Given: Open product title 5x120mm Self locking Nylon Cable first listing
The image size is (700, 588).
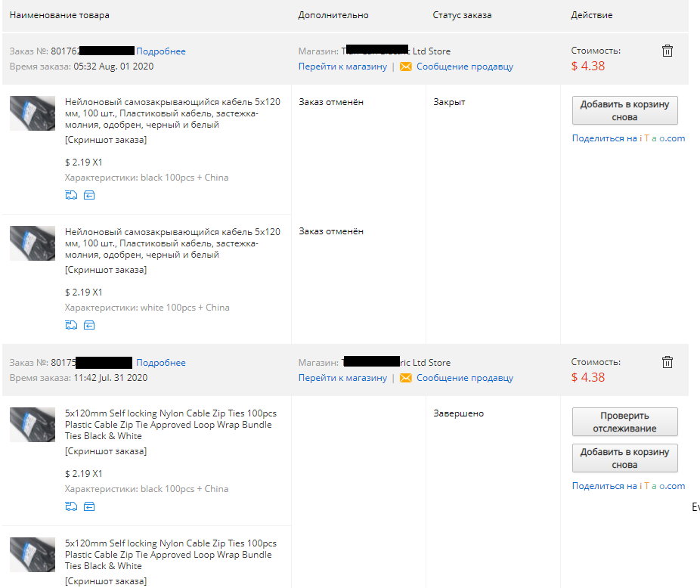Looking at the screenshot, I should 171,425.
